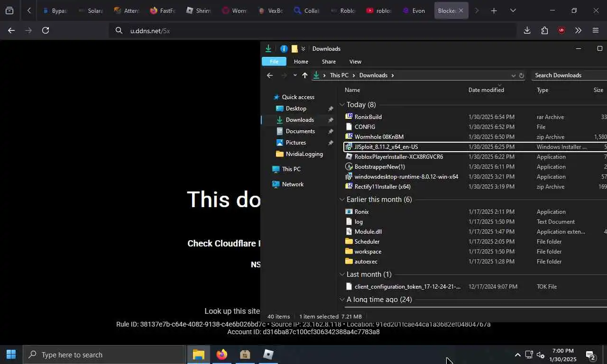Select Documents in navigation pane
607x364 pixels.
coord(300,131)
